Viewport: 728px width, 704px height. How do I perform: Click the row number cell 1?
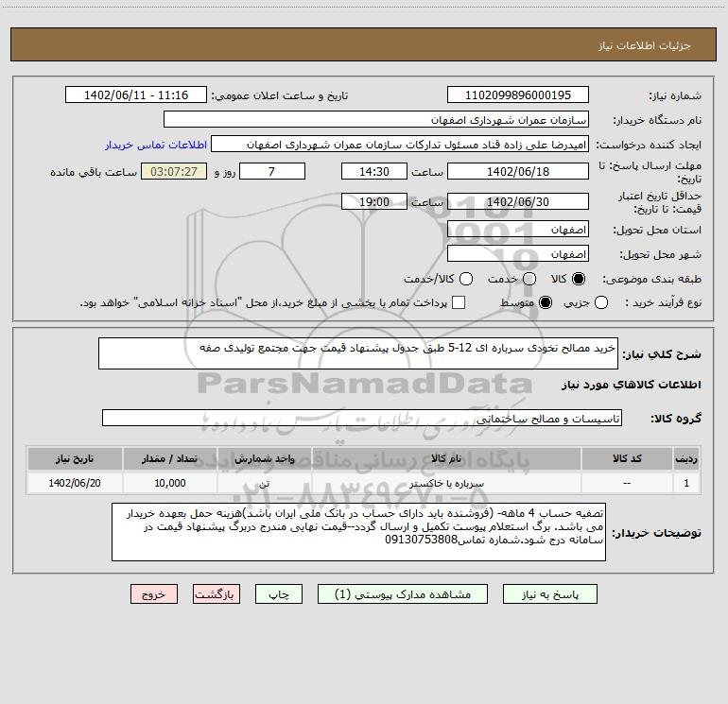click(x=686, y=483)
